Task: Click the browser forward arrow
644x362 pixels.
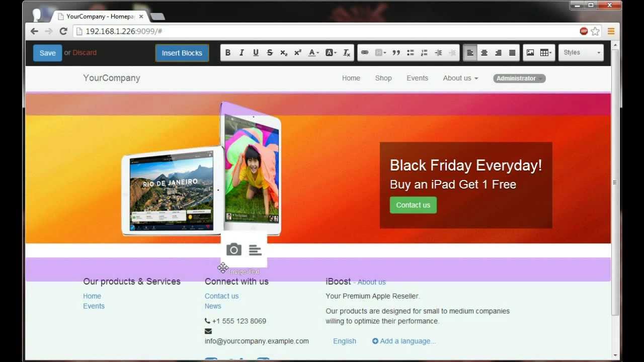Action: coord(49,31)
